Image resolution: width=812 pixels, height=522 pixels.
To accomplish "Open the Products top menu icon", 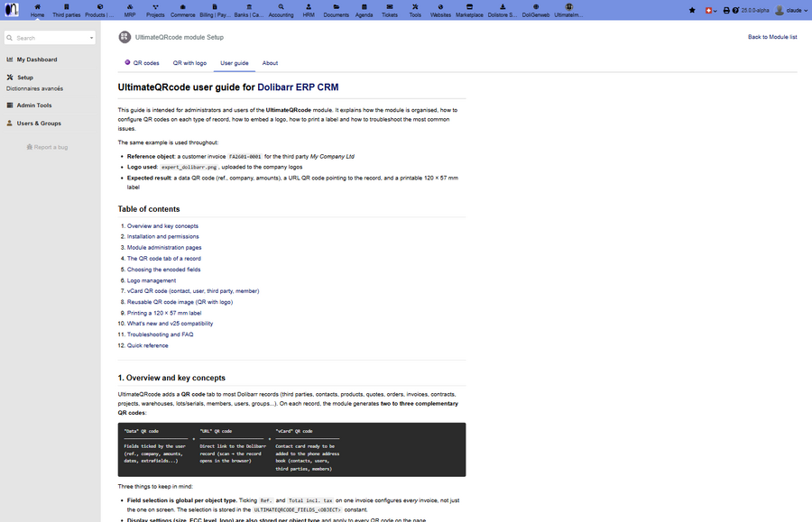I will pyautogui.click(x=100, y=6).
